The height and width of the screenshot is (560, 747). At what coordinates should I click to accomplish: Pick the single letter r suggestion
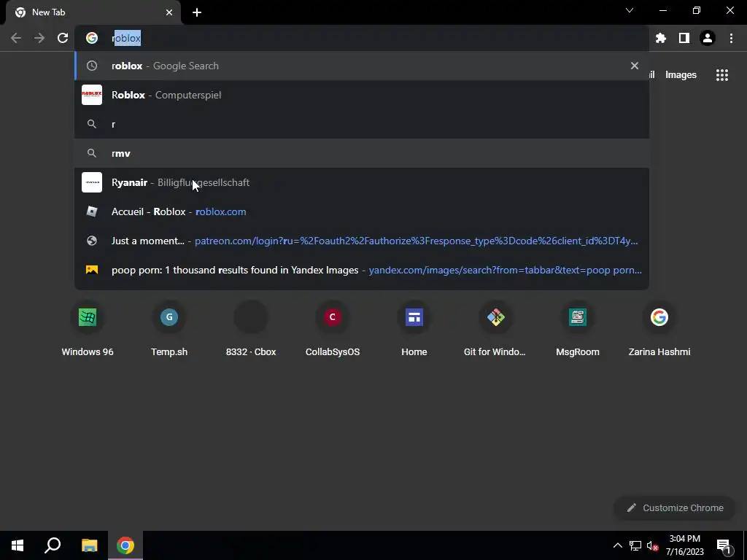(362, 124)
